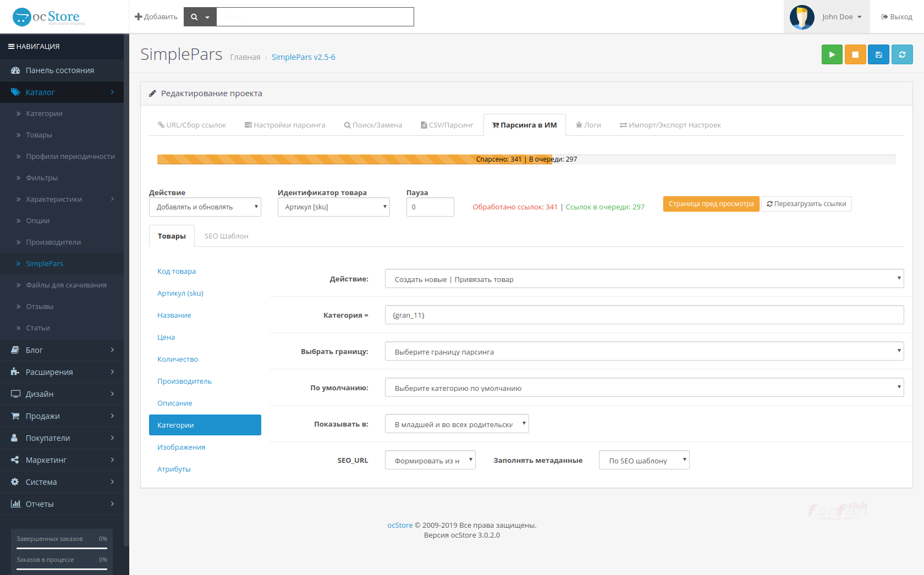Refresh page with the light-blue reload button
This screenshot has height=575, width=924.
pos(902,54)
